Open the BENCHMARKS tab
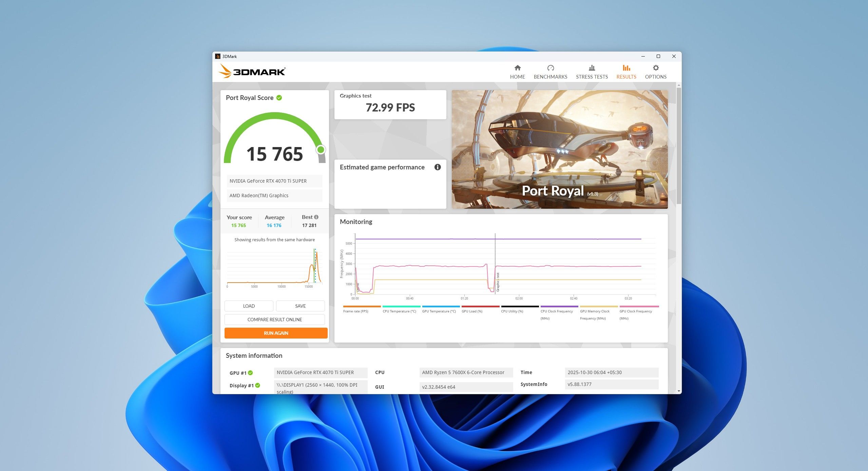Screen dimensions: 868x471 [x=550, y=72]
